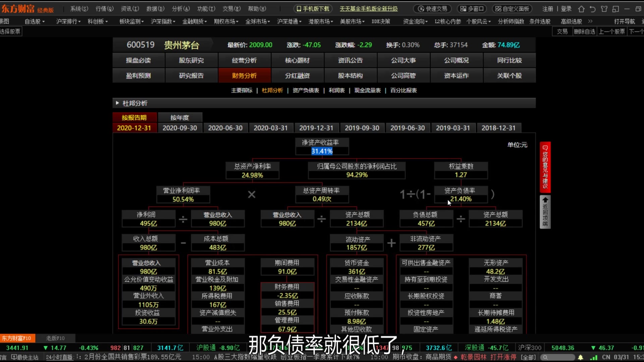The image size is (644, 362).
Task: Click 注册 to register
Action: pos(547,9)
